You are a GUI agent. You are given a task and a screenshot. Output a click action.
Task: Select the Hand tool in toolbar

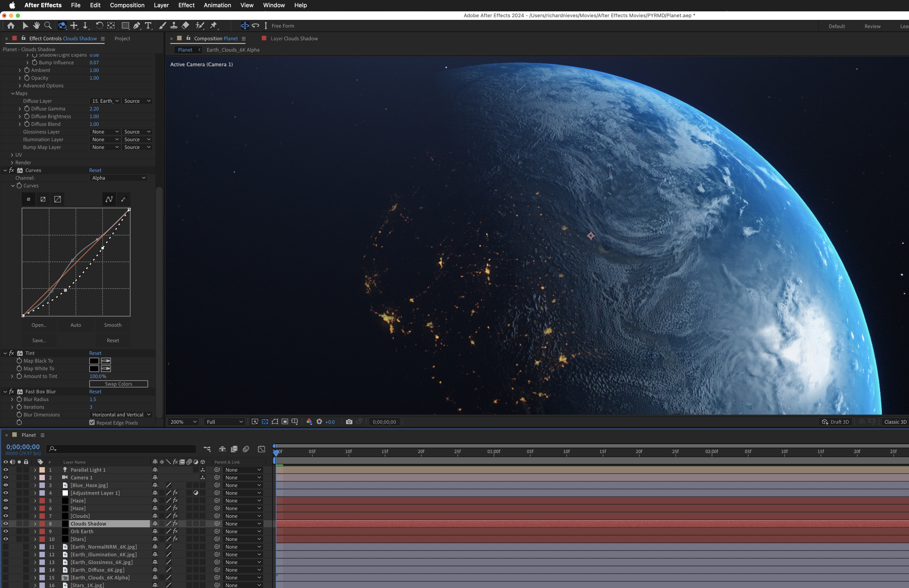[x=37, y=26]
